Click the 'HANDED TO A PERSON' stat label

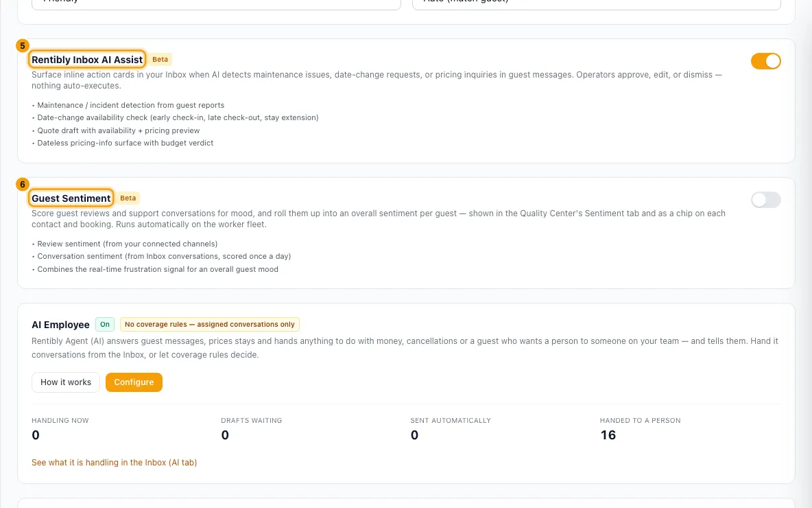[640, 420]
